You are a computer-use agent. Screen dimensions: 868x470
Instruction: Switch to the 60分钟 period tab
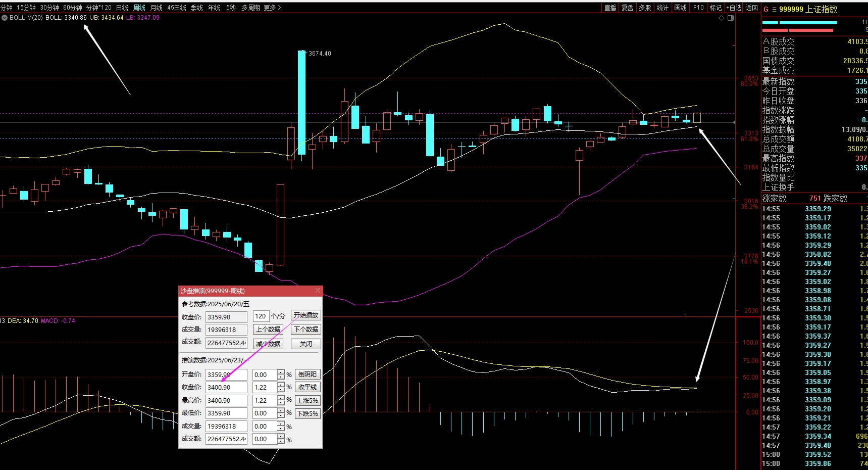click(x=73, y=8)
